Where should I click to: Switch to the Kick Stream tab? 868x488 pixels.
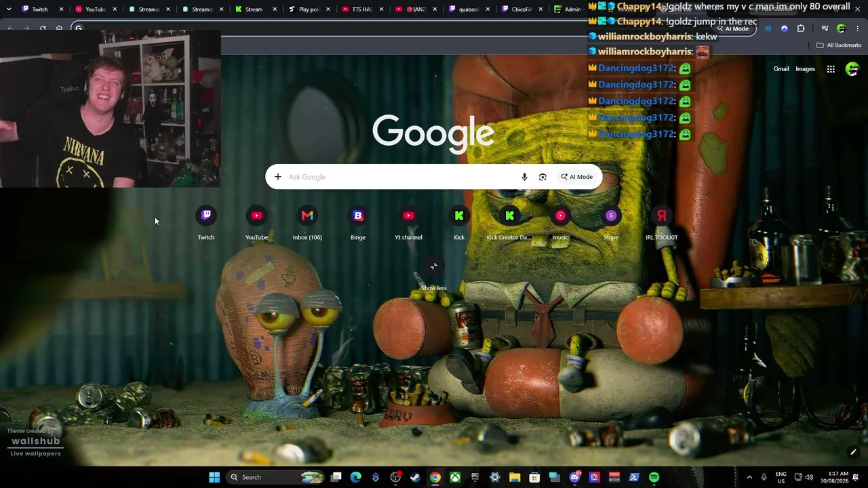pyautogui.click(x=254, y=9)
